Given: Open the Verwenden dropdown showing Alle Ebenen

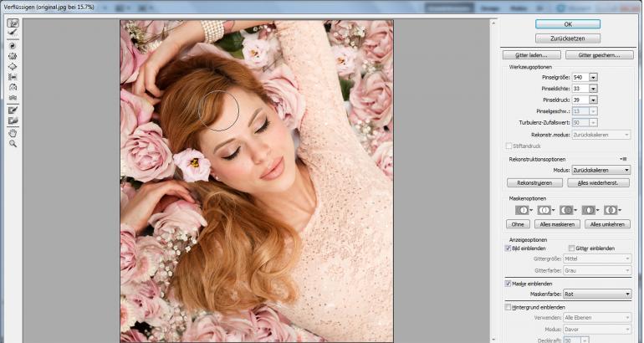Looking at the screenshot, I should [x=597, y=318].
